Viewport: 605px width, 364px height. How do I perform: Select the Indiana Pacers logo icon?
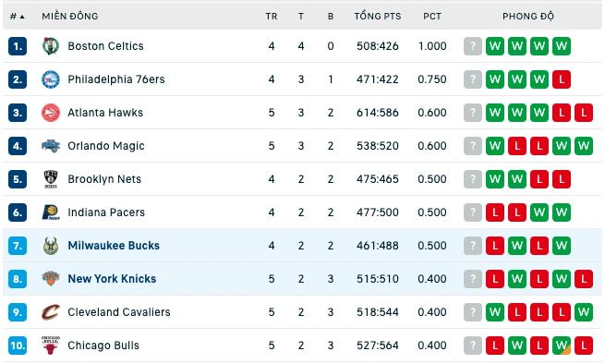click(51, 212)
